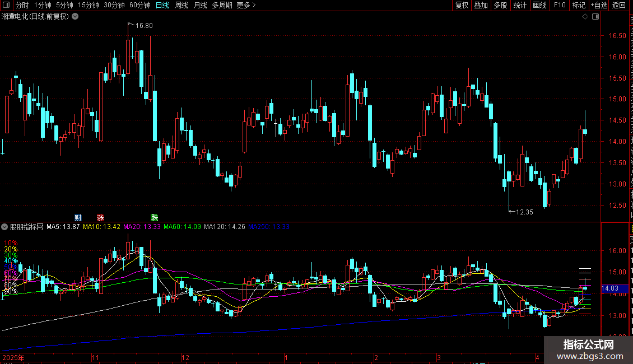Image resolution: width=633 pixels, height=364 pixels.
Task: Click the 返回 back button
Action: pos(618,5)
